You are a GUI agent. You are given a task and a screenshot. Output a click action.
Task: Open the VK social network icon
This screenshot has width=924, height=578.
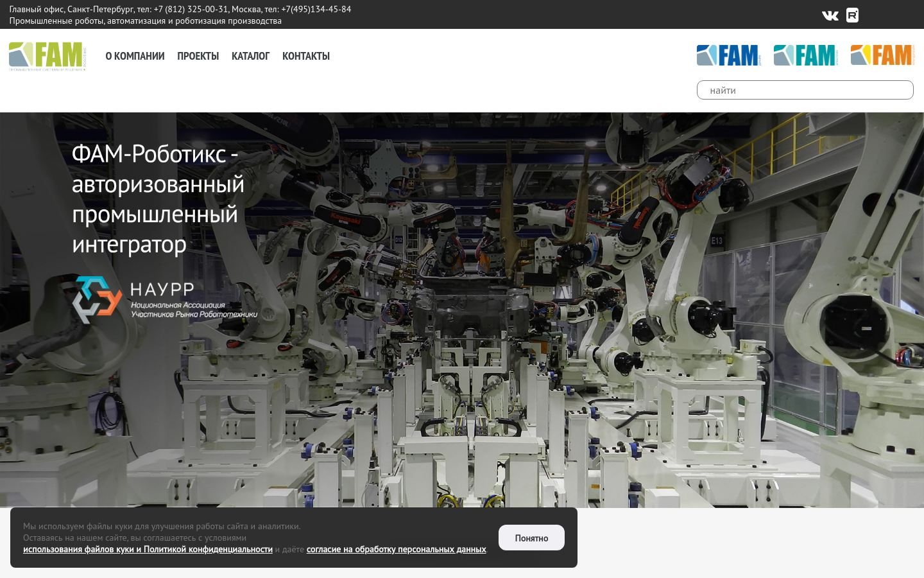[x=830, y=15]
